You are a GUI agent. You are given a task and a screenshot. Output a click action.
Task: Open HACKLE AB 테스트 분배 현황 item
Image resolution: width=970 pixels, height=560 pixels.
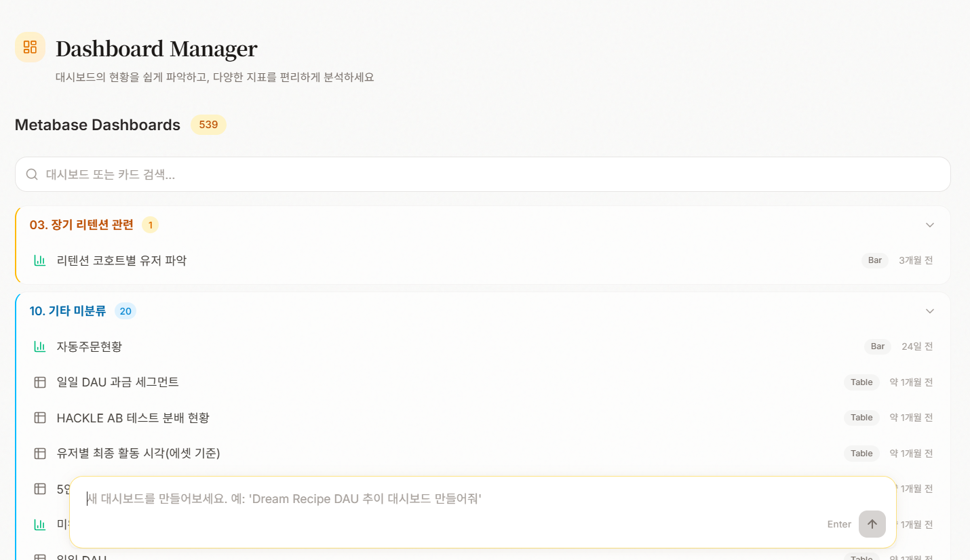pos(483,418)
